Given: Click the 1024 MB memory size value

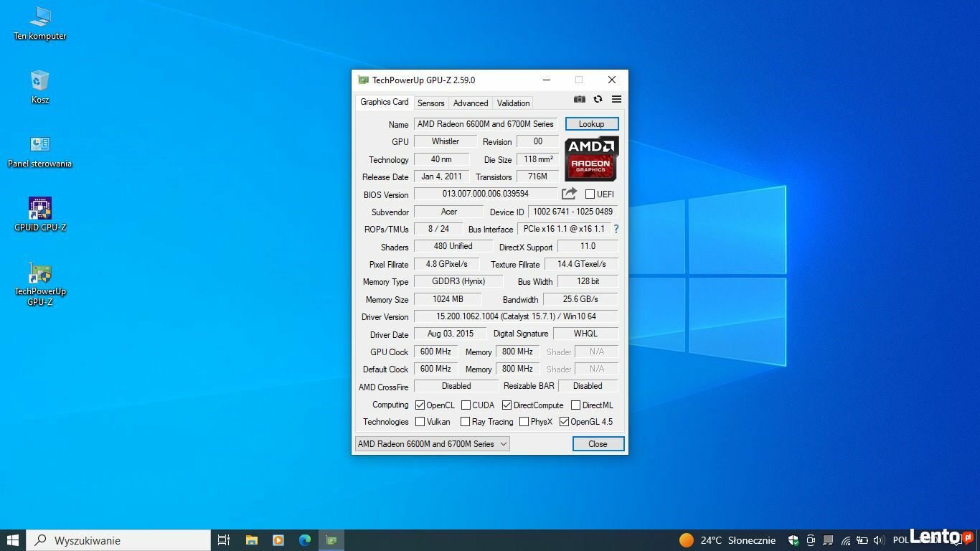Looking at the screenshot, I should (x=448, y=299).
